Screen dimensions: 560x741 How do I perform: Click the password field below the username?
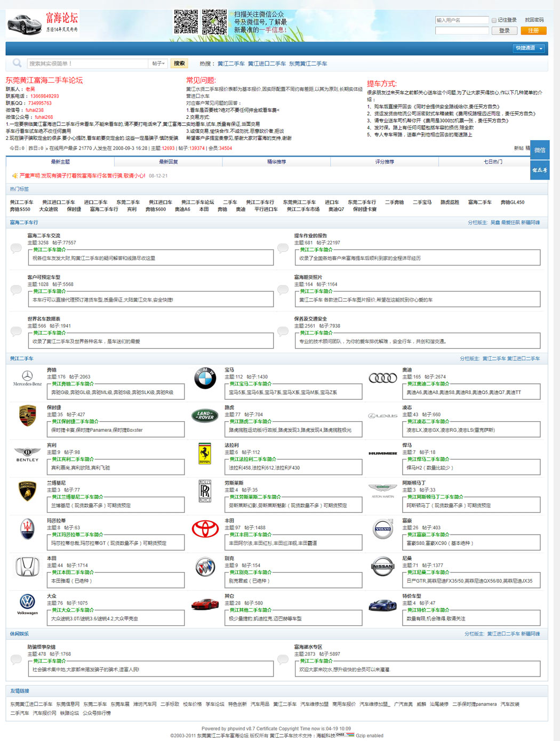462,31
